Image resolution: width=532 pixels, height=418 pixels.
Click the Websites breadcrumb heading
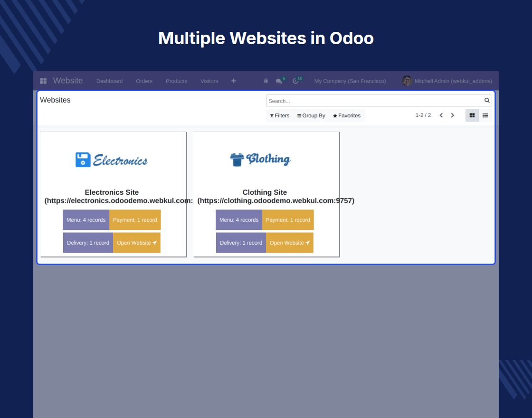[55, 100]
